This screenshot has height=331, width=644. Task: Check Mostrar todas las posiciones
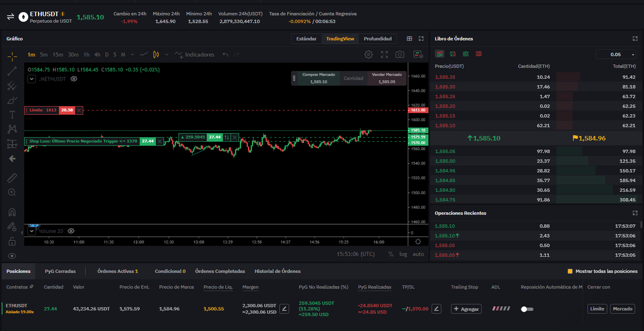coord(570,271)
